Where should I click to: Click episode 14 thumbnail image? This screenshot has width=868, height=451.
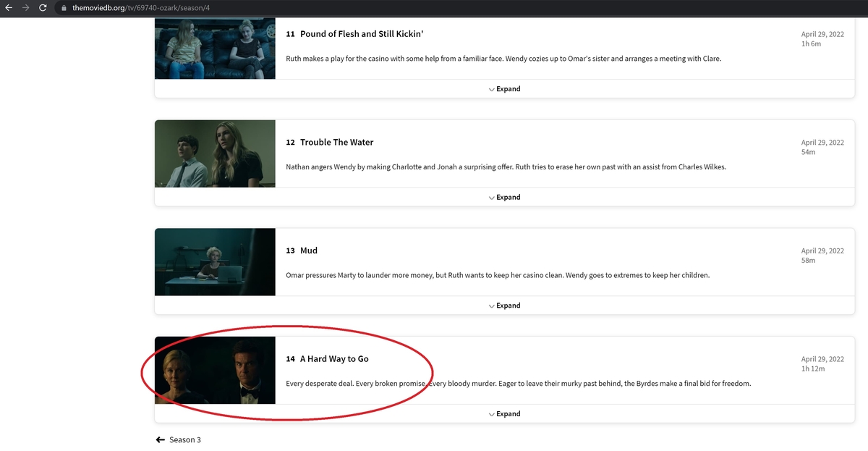point(215,371)
